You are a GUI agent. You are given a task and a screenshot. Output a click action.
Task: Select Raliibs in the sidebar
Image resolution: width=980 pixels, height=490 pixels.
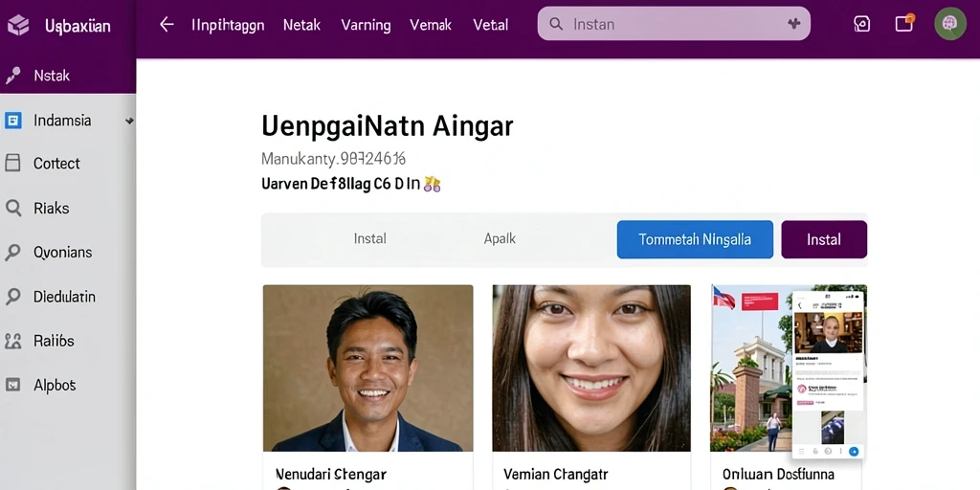68,341
